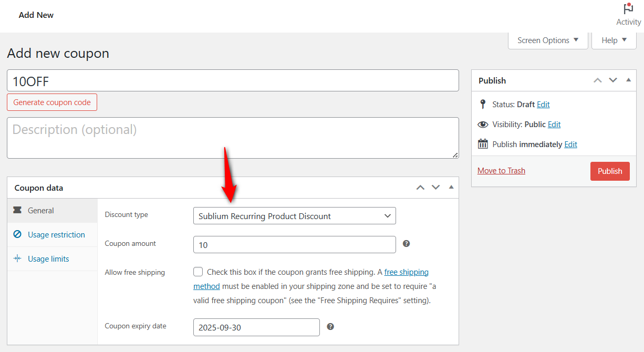The width and height of the screenshot is (644, 352).
Task: Click the Publish button
Action: (x=610, y=171)
